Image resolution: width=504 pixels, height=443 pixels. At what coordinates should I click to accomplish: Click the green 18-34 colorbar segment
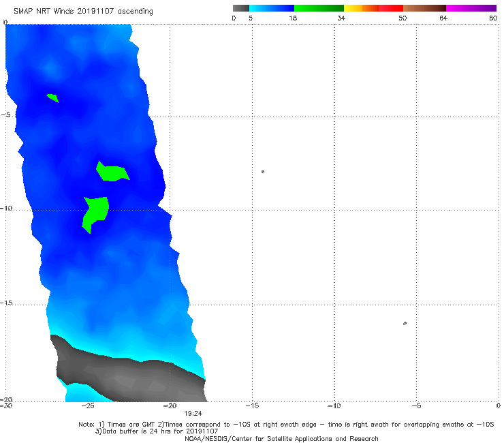[319, 8]
